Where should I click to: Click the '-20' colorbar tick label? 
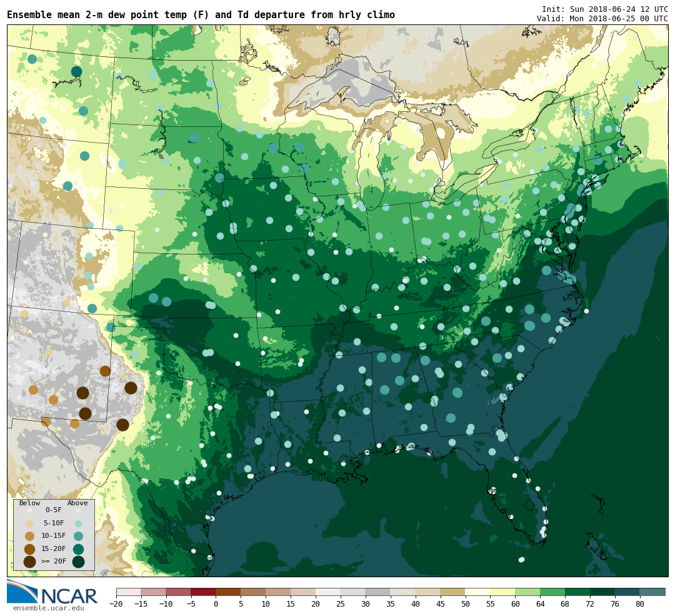pyautogui.click(x=116, y=604)
